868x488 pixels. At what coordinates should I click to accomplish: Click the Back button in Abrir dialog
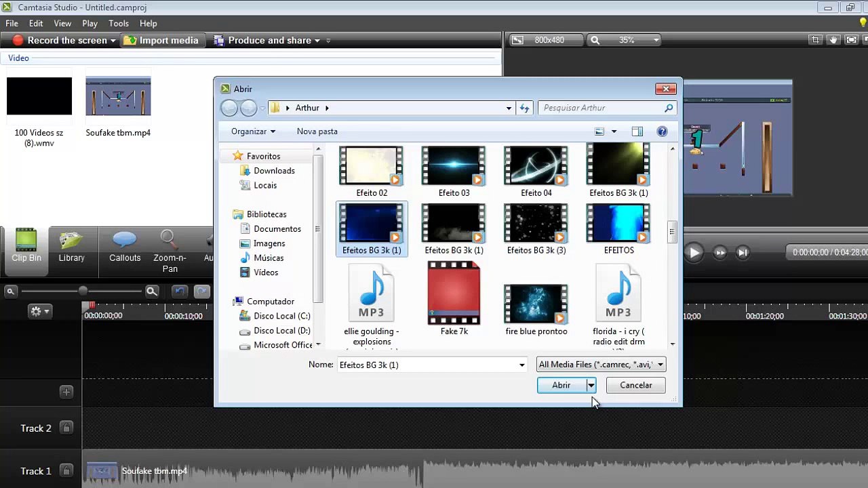click(x=230, y=108)
